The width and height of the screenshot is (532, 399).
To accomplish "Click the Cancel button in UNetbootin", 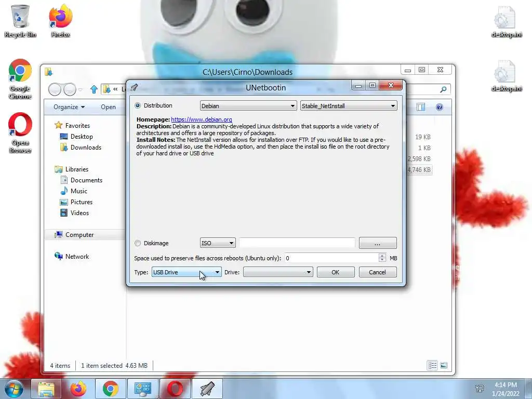I will point(378,272).
